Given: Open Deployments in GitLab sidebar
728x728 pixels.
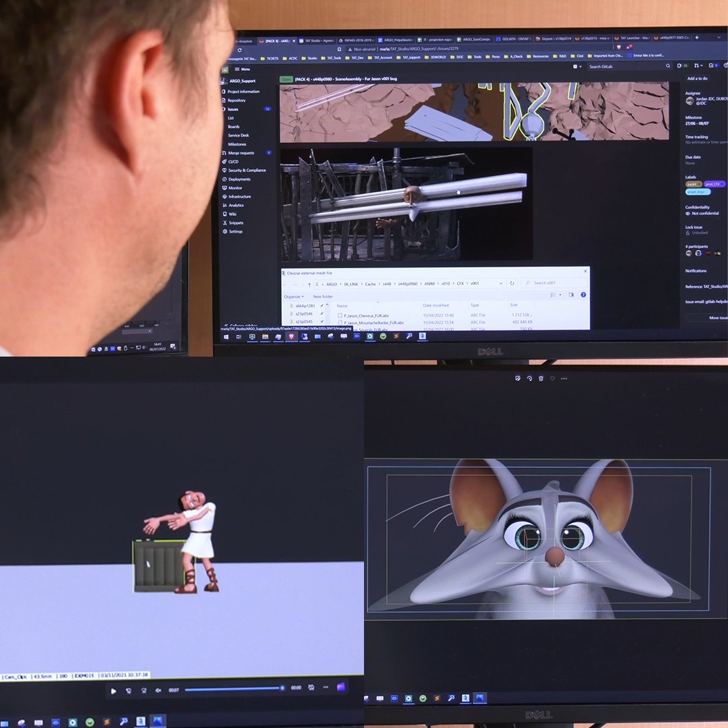Looking at the screenshot, I should pyautogui.click(x=237, y=179).
